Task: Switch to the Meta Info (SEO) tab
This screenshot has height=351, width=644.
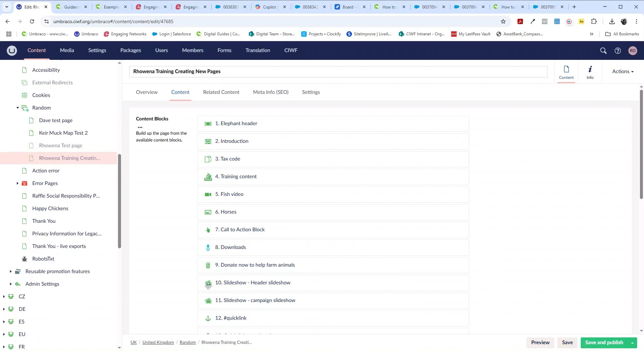Action: (271, 92)
